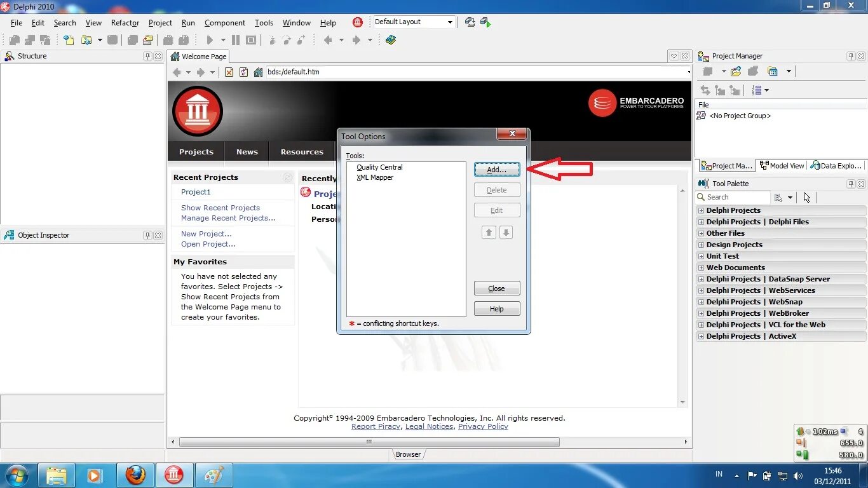Expand the Web Documents category
The height and width of the screenshot is (488, 868).
pos(702,268)
